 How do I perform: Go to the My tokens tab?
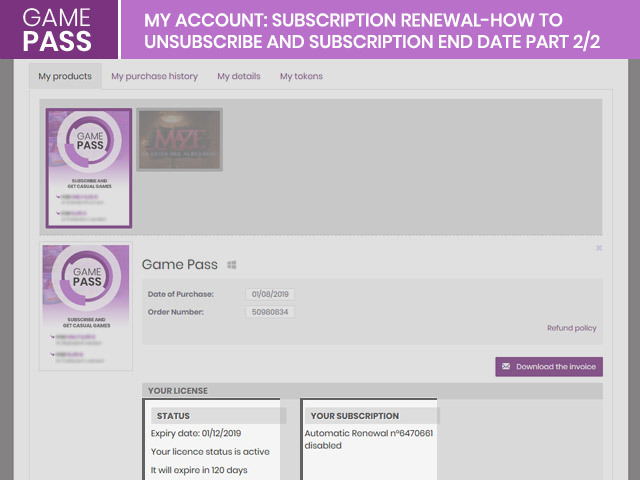pyautogui.click(x=301, y=76)
